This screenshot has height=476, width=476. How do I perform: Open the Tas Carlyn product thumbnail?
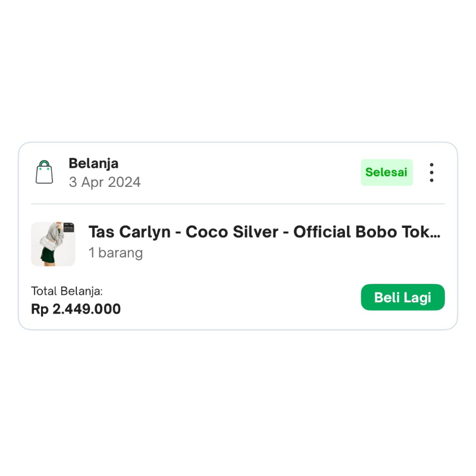[x=53, y=244]
